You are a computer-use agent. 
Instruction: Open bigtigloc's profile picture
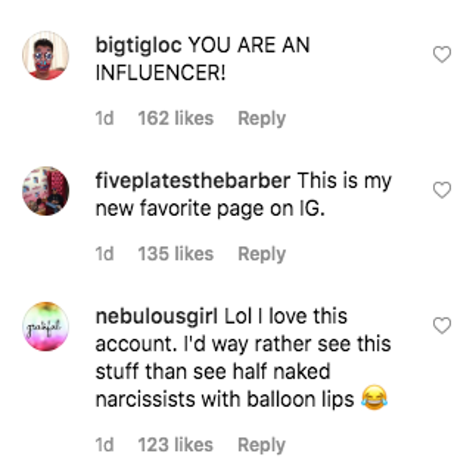[x=46, y=56]
